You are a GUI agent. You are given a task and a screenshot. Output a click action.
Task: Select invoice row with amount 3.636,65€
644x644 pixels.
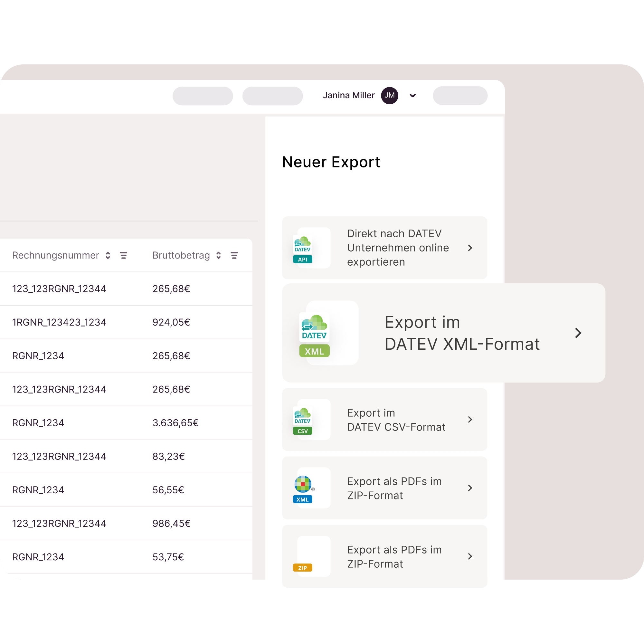pyautogui.click(x=175, y=423)
